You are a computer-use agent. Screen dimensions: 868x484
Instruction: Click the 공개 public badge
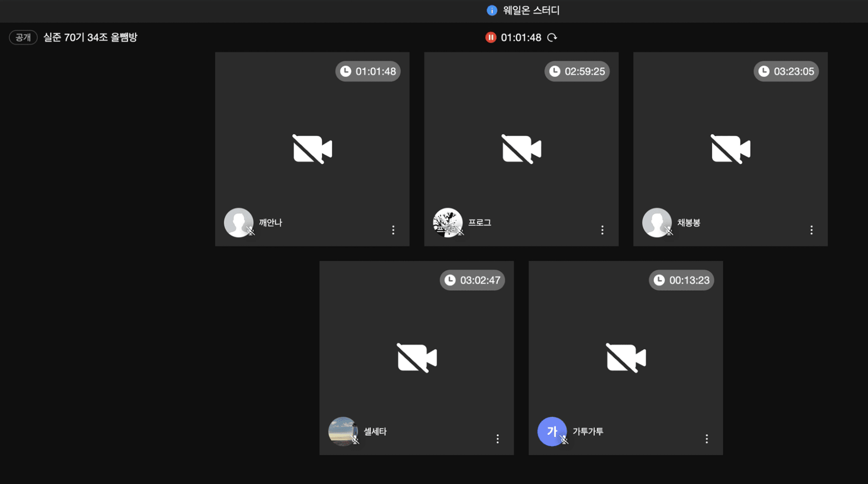click(x=23, y=38)
